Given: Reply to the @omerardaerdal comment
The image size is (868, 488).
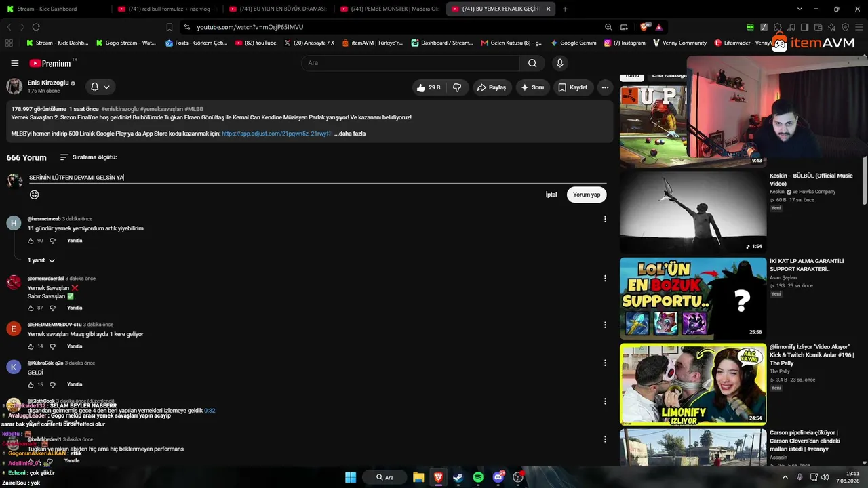Looking at the screenshot, I should 75,308.
